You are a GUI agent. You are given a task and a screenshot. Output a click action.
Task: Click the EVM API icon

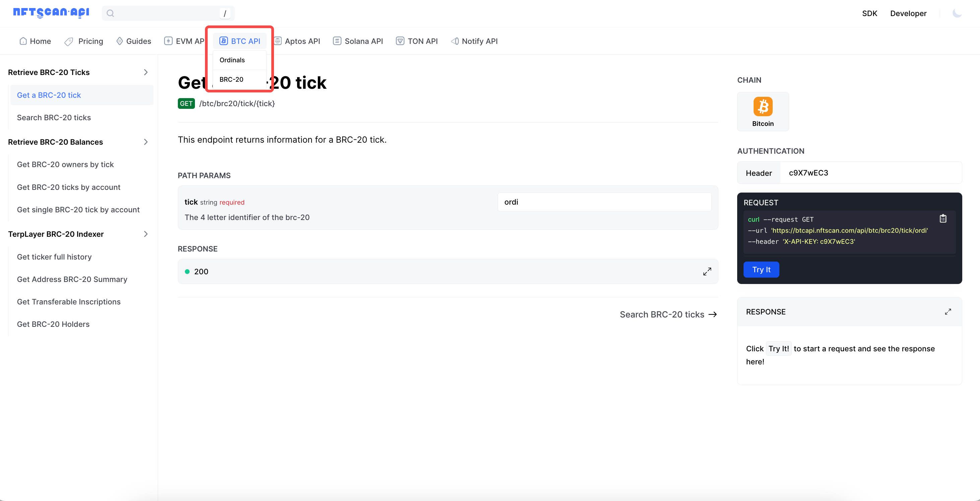point(169,41)
